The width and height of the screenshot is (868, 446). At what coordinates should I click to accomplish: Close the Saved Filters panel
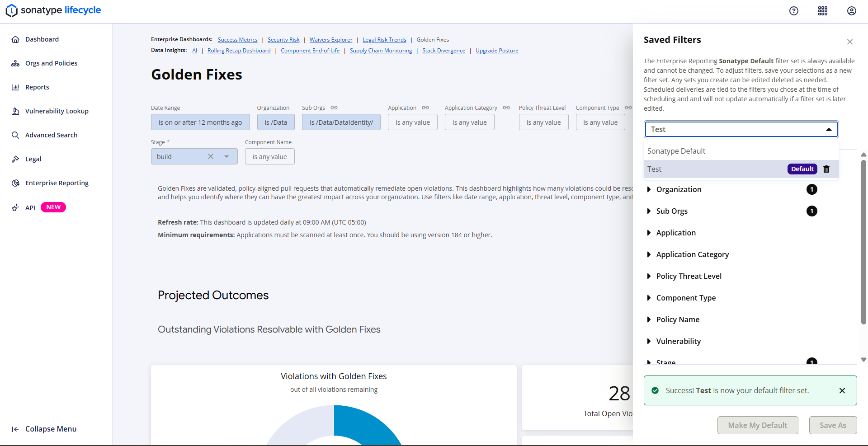point(850,42)
